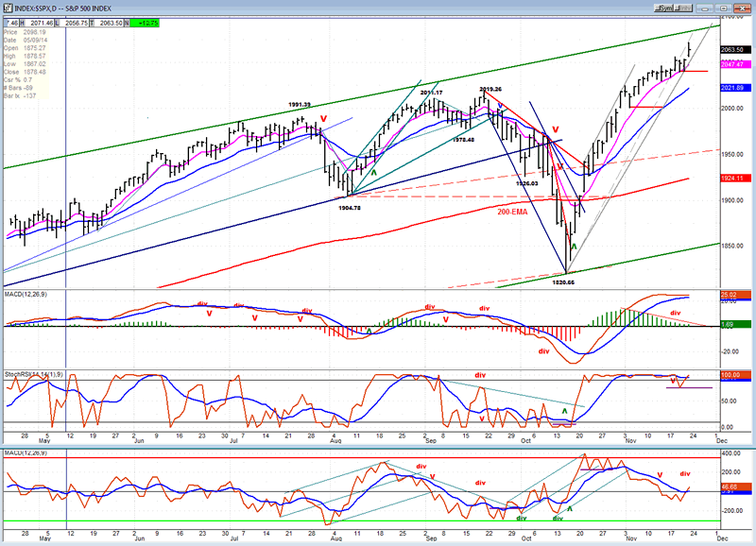Click the orange 46.68 bottom indicator label
Viewport: 756px width, 546px height.
pyautogui.click(x=735, y=487)
